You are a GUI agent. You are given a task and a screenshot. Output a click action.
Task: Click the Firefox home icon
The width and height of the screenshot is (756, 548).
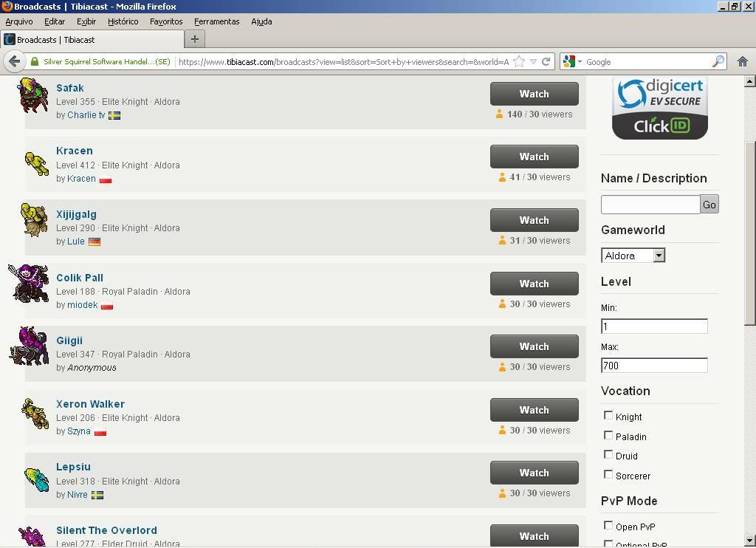tap(743, 61)
